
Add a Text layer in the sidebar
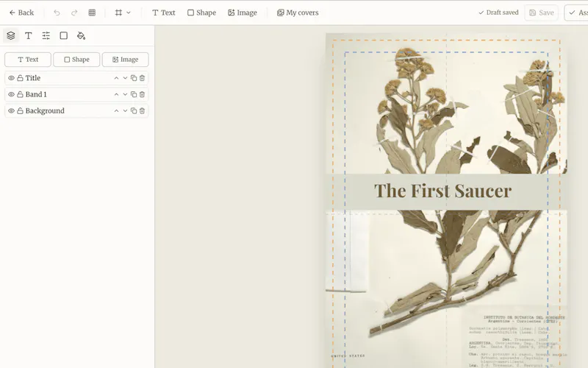[x=28, y=60]
